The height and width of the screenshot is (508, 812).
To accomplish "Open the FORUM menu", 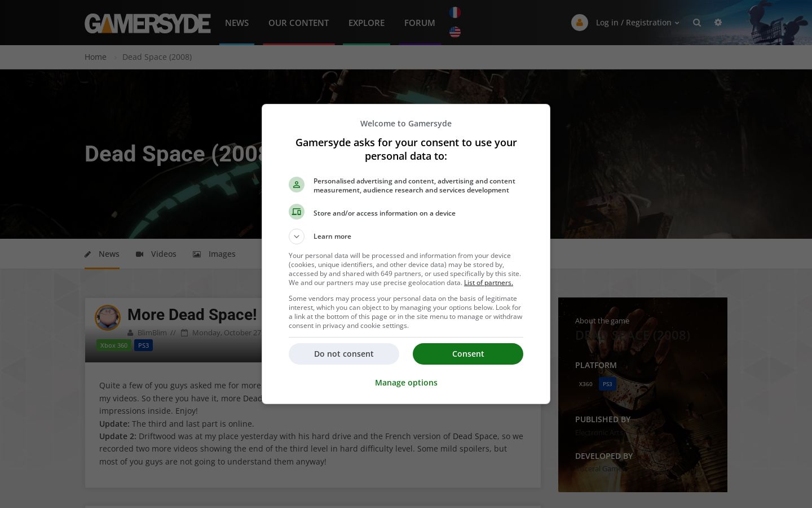I will point(420,23).
